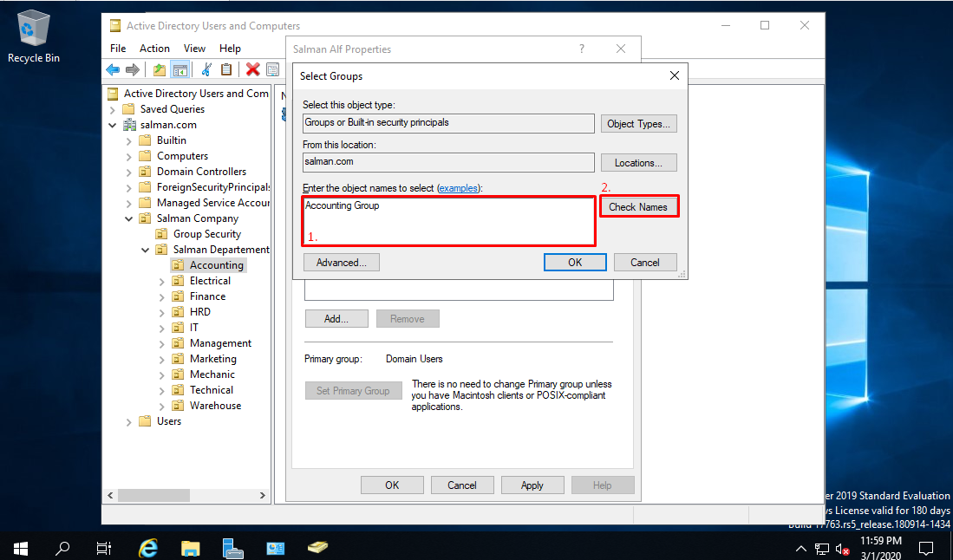This screenshot has width=953, height=560.
Task: Click OK in Salman Alf Properties
Action: pyautogui.click(x=392, y=485)
